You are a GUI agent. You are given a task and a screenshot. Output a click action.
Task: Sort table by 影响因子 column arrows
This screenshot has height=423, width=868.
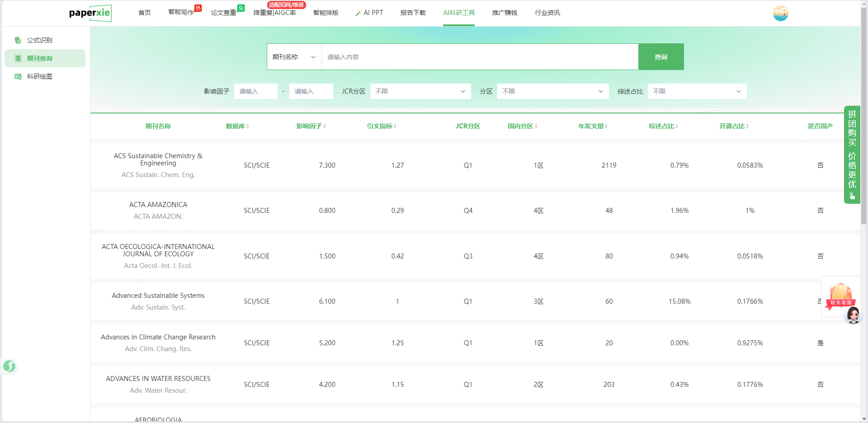click(325, 127)
